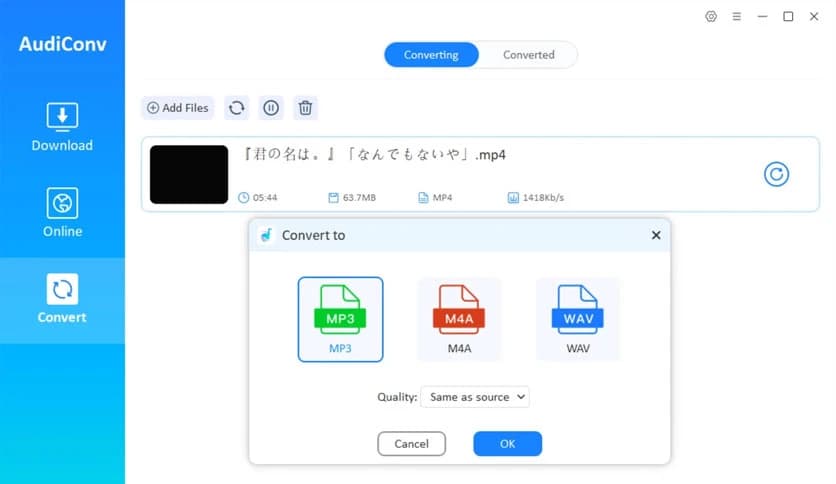Screen dimensions: 836x484
Task: Open the hamburger menu in title bar
Action: 737,17
